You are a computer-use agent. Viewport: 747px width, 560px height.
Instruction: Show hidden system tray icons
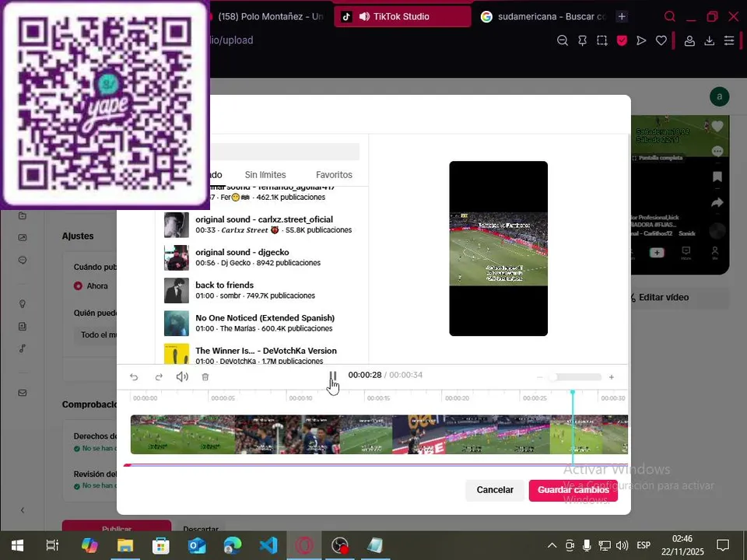pos(552,545)
